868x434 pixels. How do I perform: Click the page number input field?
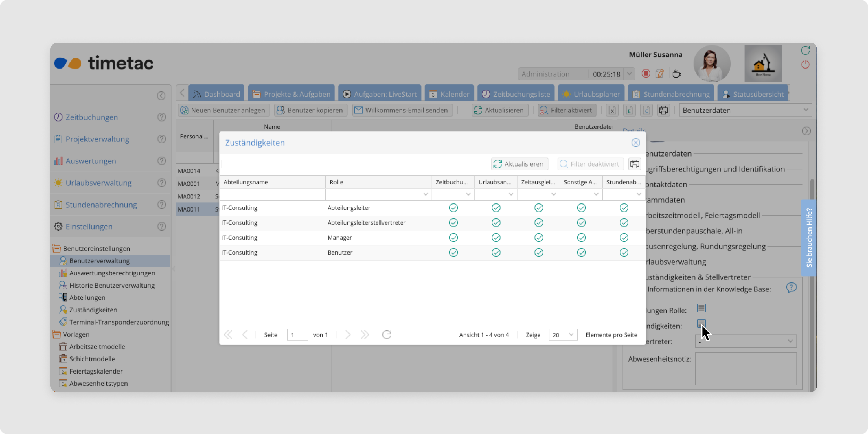click(x=297, y=334)
